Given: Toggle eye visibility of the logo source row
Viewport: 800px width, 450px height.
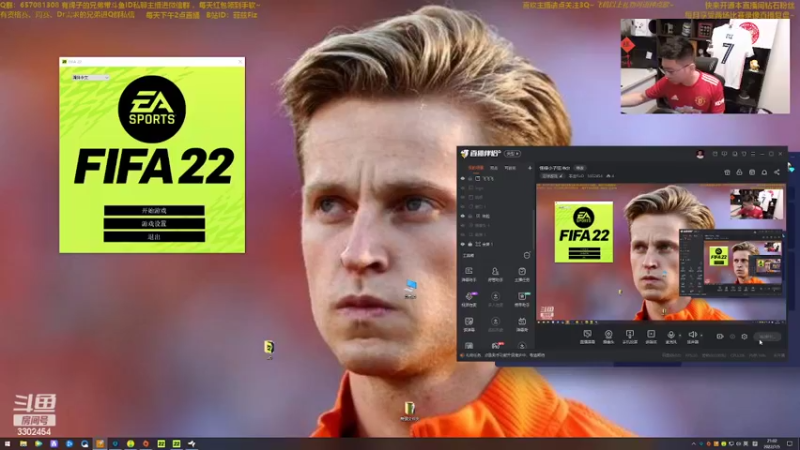Looking at the screenshot, I should point(463,188).
